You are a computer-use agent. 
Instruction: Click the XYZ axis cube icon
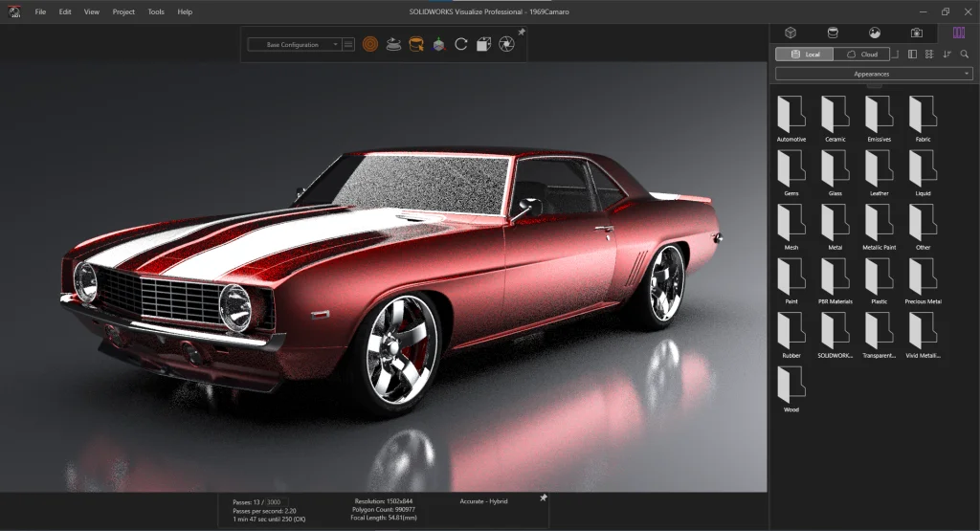pyautogui.click(x=438, y=44)
